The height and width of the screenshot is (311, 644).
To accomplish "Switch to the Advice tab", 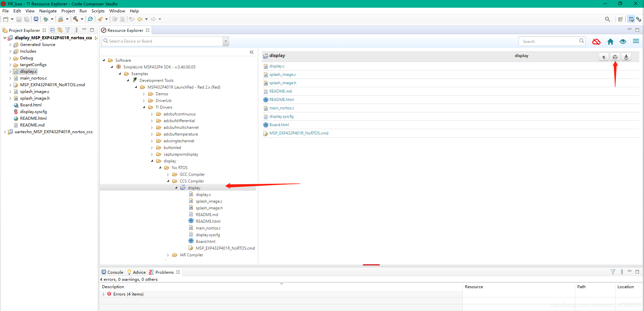I will [x=136, y=272].
